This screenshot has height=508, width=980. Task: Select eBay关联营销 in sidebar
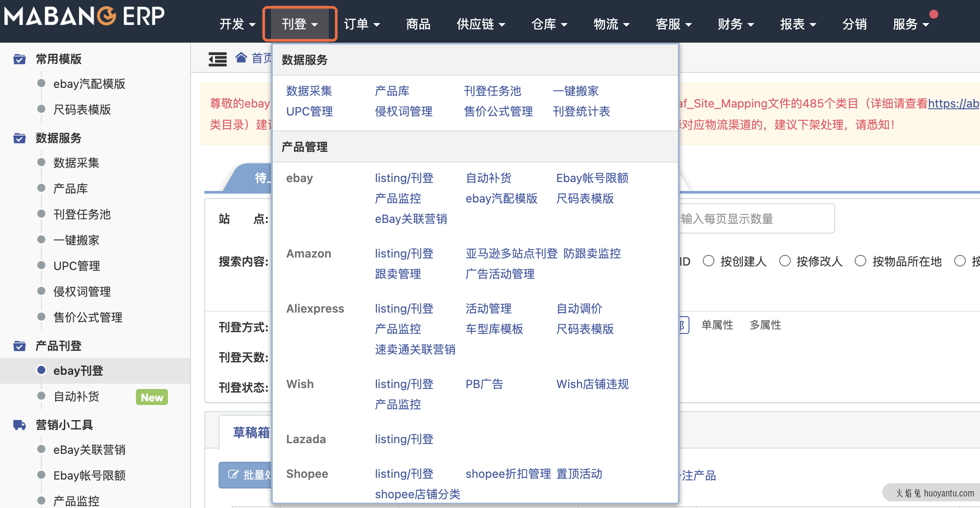pos(89,450)
